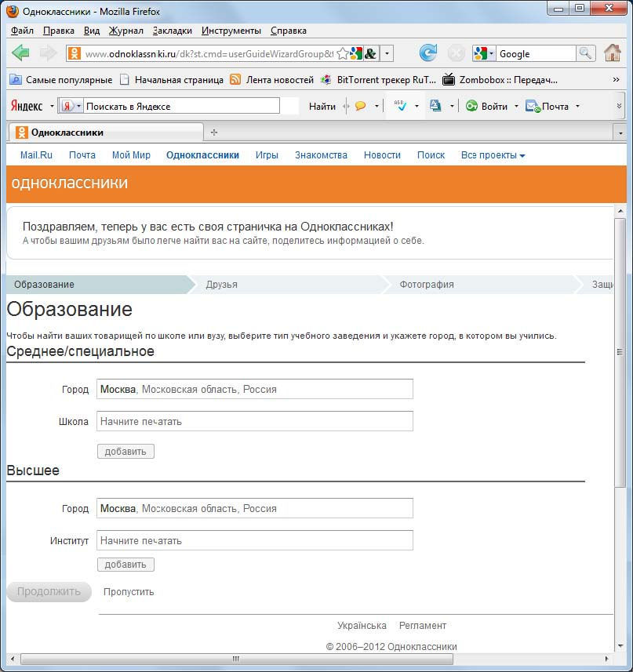
Task: Expand the Все проекты dropdown
Action: (x=493, y=155)
